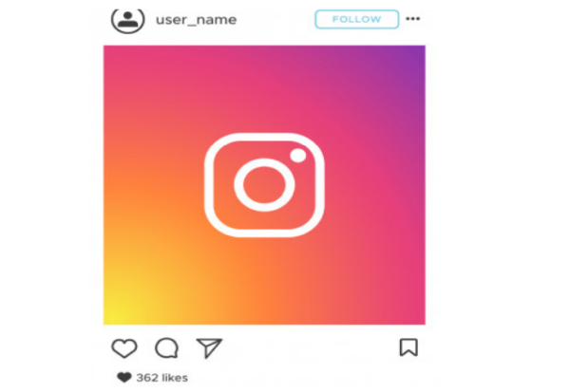
Task: Click the header space between user_name and FOLLOW
Action: (275, 20)
